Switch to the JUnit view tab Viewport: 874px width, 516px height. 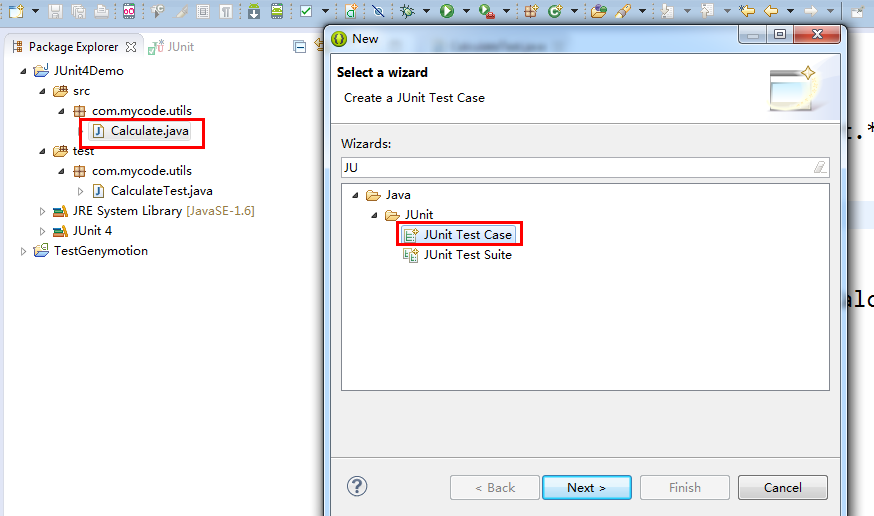click(x=172, y=47)
